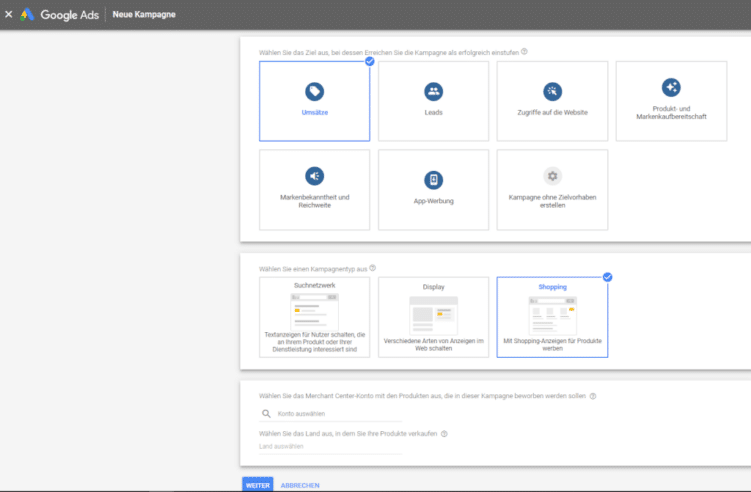Select the Leads people icon

pyautogui.click(x=433, y=91)
